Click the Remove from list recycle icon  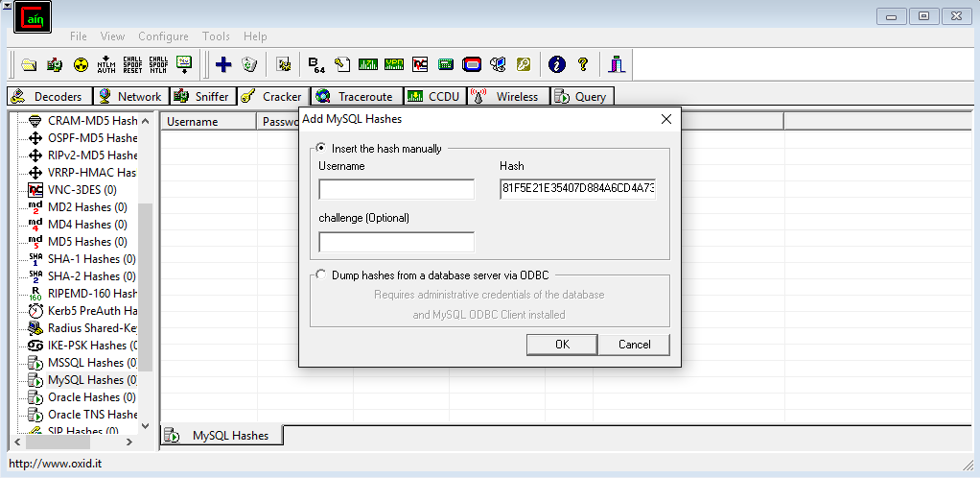coord(249,63)
